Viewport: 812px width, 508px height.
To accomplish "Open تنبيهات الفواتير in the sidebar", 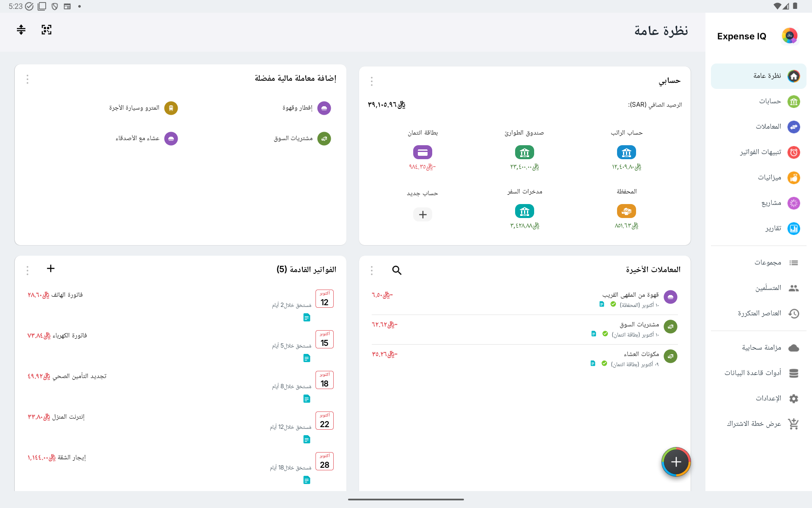I will 758,152.
